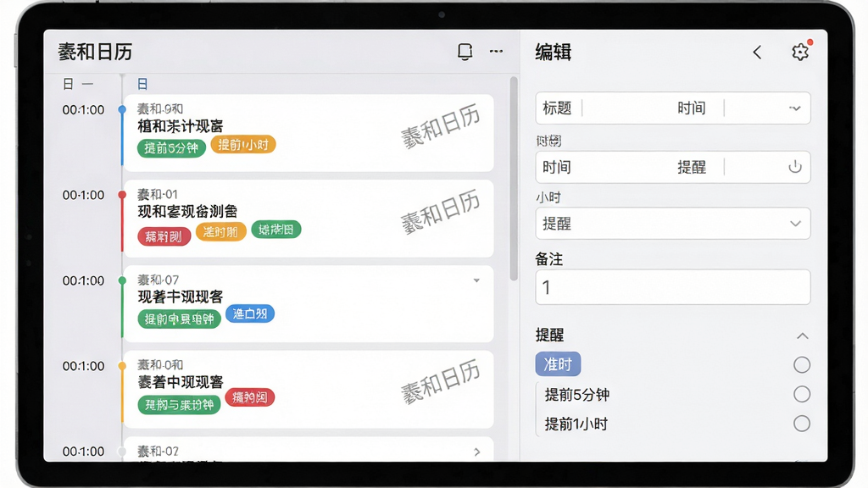This screenshot has height=488, width=868.
Task: Click the event list vertical scrollbar
Action: click(514, 178)
